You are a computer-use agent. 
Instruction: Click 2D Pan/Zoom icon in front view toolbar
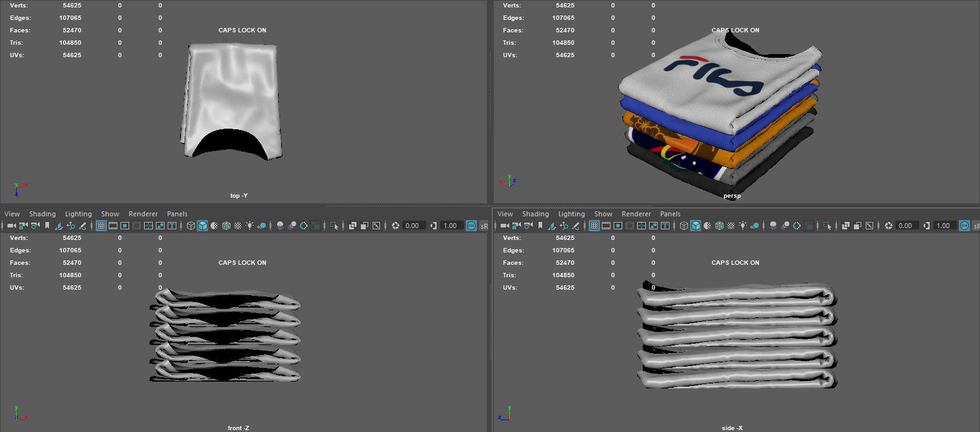[71, 226]
